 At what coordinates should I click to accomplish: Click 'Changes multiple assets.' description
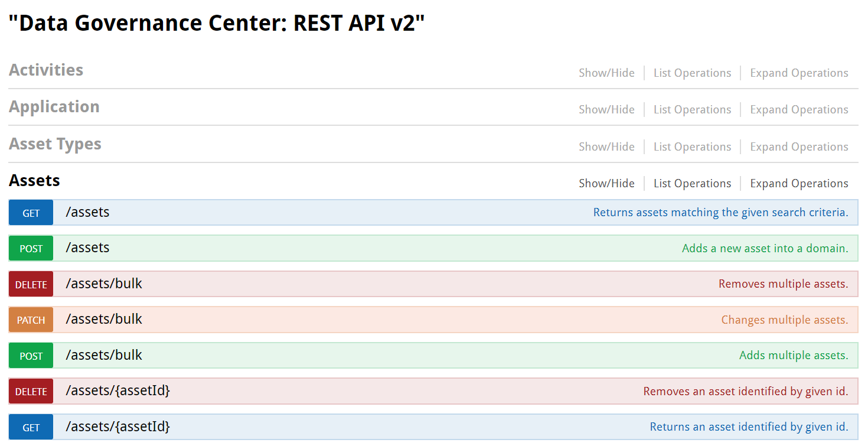click(x=785, y=320)
